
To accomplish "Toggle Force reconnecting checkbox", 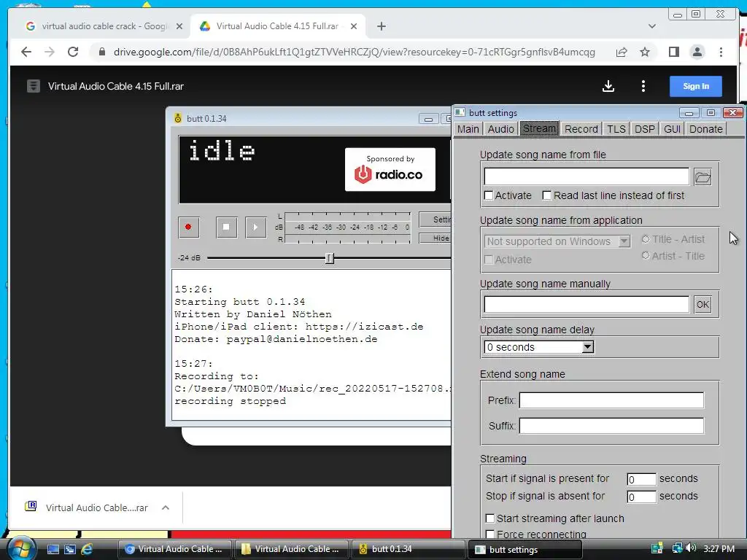I will coord(489,534).
